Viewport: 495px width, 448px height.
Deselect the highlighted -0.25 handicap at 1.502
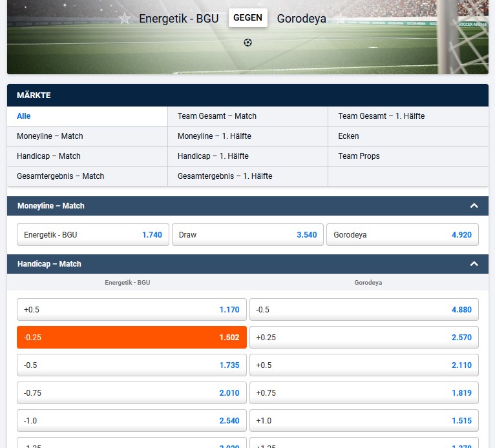(x=132, y=338)
